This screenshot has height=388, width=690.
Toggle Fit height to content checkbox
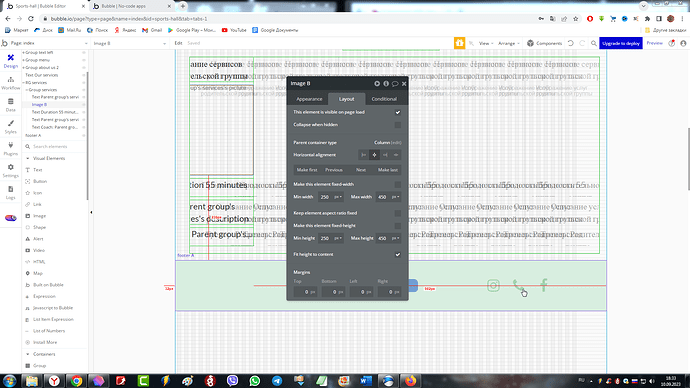(398, 254)
